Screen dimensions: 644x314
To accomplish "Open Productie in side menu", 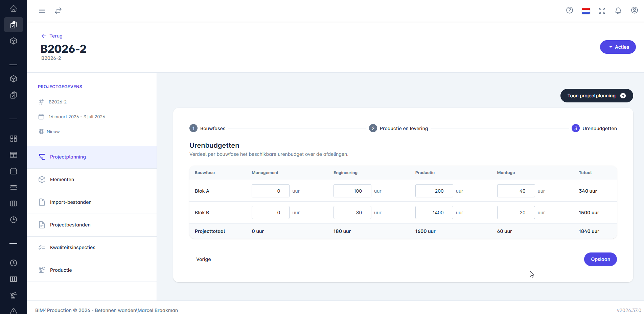I will point(92,270).
